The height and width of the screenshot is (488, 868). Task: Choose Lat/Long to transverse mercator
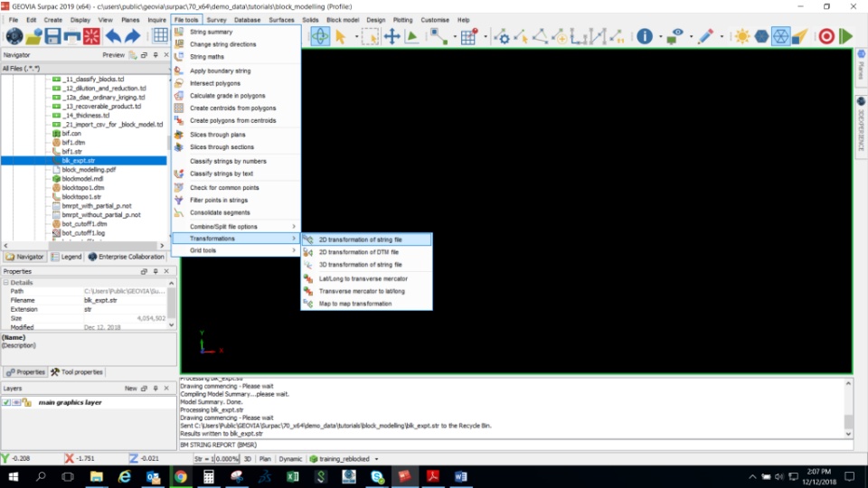(x=366, y=278)
